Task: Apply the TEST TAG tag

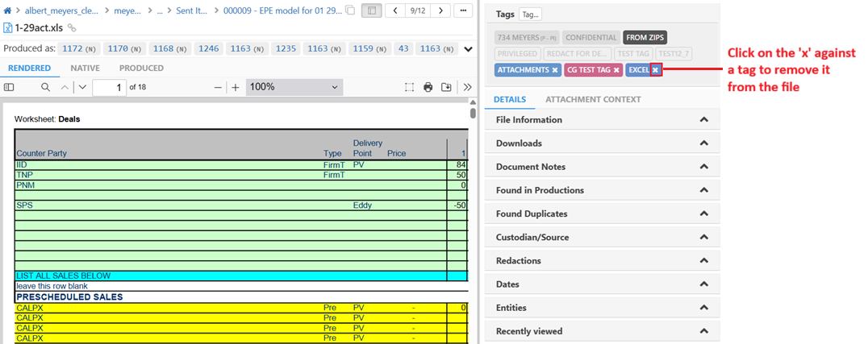Action: (633, 54)
